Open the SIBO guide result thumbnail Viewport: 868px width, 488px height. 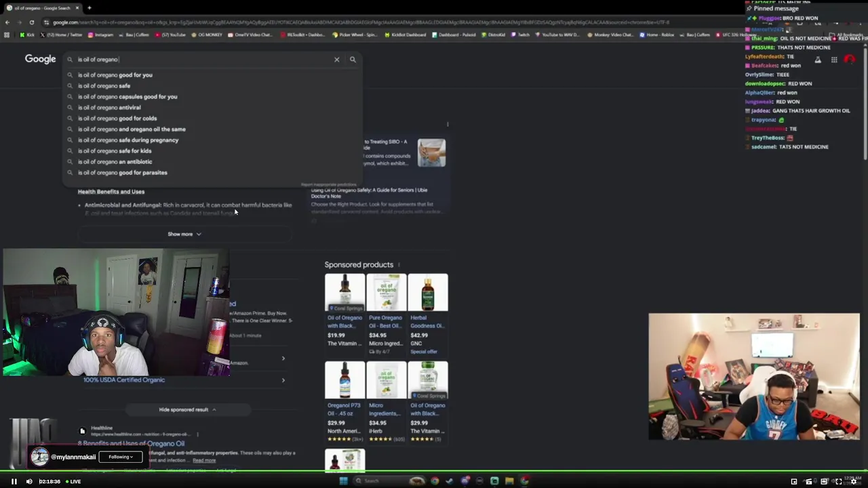[x=431, y=152]
